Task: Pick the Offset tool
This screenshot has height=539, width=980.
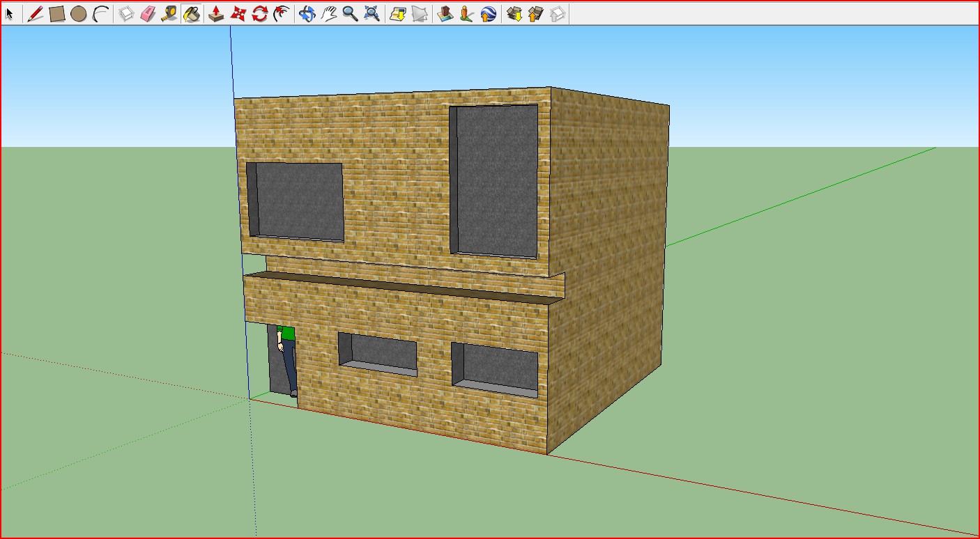Action: [x=282, y=13]
